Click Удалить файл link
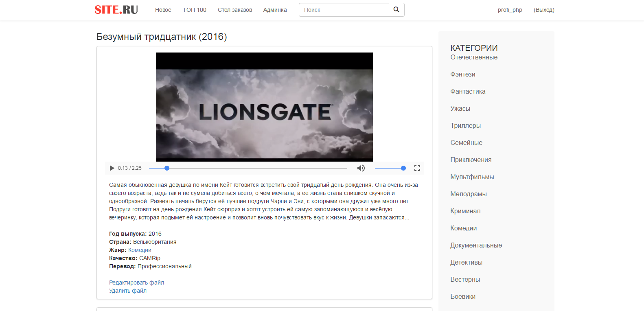 pos(128,291)
